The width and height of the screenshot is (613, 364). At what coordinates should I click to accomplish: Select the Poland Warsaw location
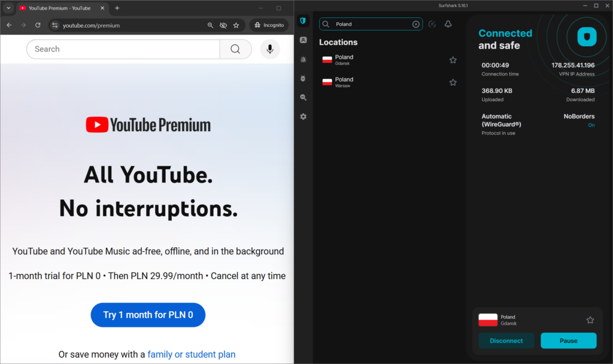pyautogui.click(x=389, y=82)
